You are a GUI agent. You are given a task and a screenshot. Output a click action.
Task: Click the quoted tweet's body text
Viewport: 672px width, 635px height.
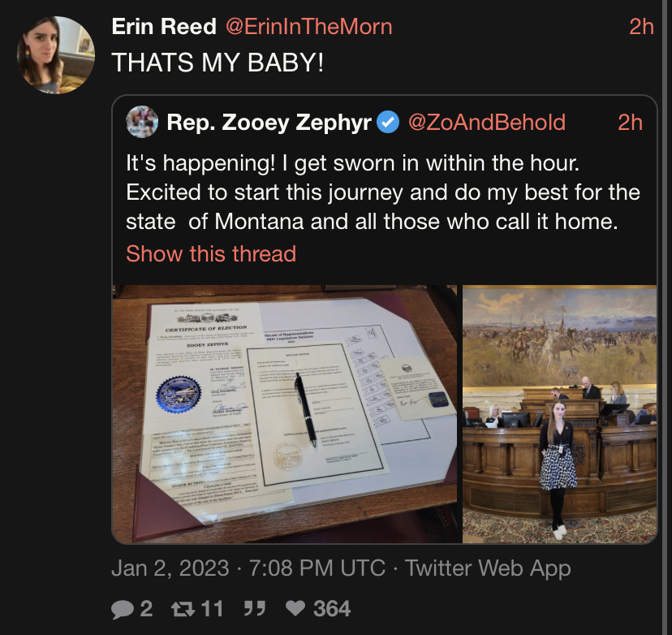(381, 193)
